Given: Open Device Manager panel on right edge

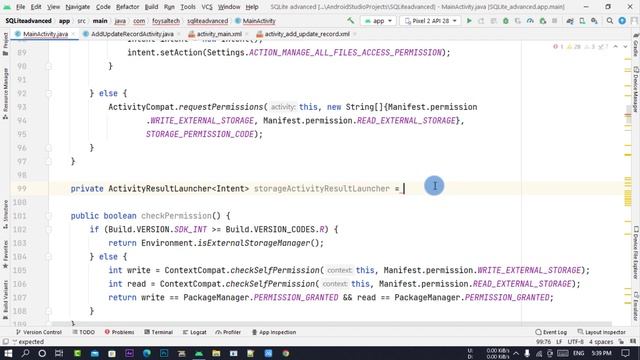Looking at the screenshot, I should 636,89.
